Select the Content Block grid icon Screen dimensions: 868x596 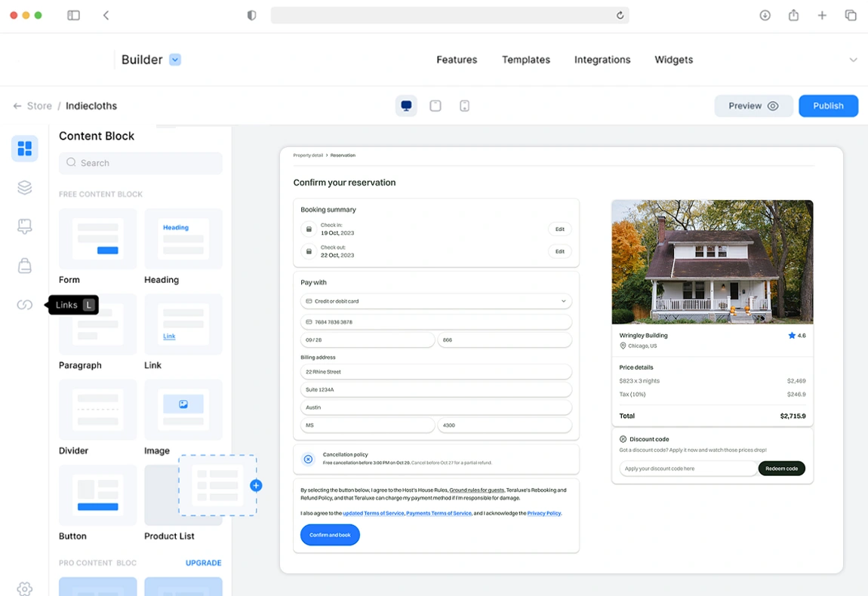pos(25,149)
